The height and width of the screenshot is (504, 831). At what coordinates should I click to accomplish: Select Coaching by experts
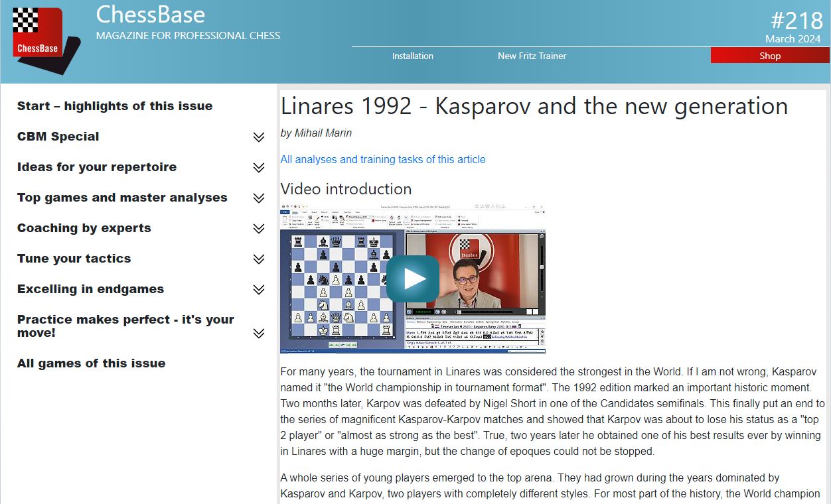pos(84,228)
